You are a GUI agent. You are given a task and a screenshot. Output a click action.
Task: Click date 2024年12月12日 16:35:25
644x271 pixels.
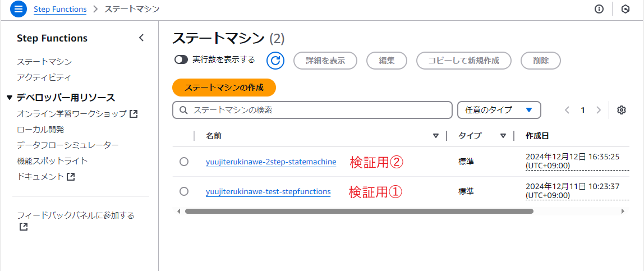pos(573,157)
